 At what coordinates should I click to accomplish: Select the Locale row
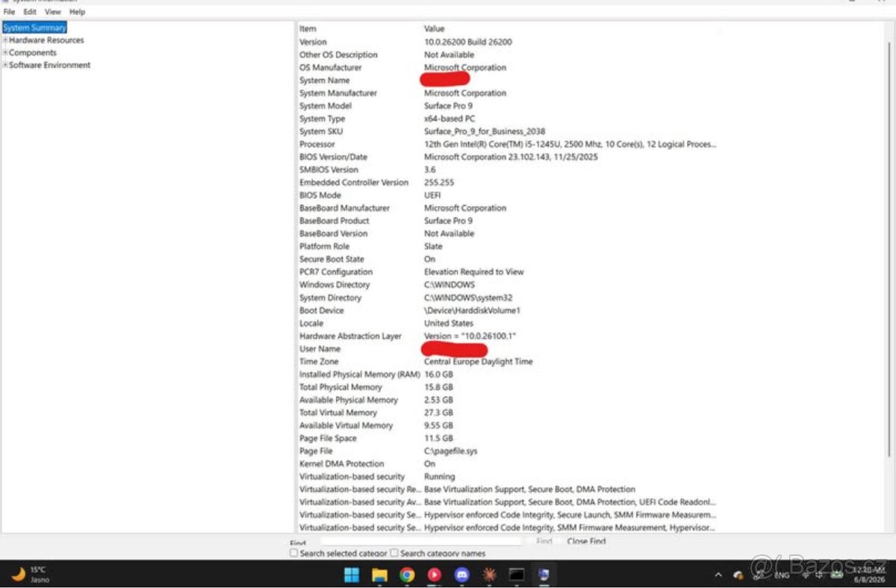[508, 323]
